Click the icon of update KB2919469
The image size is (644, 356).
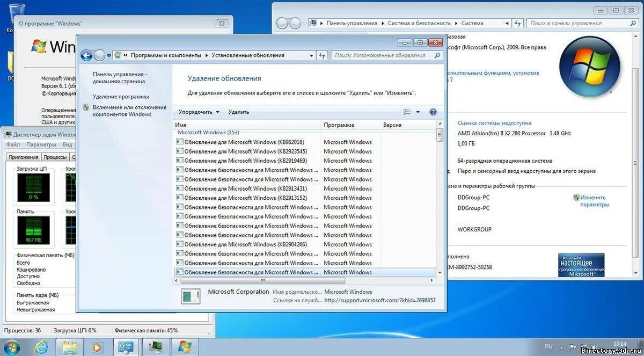click(x=180, y=161)
